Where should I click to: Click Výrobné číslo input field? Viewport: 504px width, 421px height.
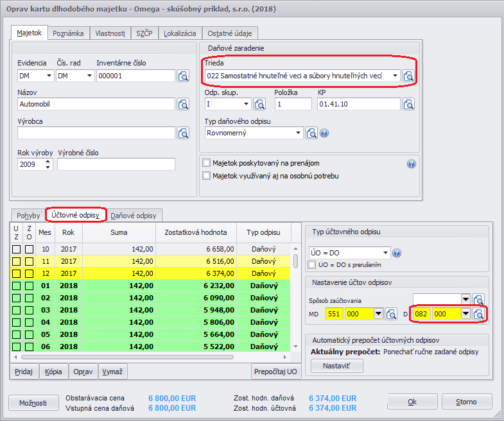pyautogui.click(x=116, y=164)
